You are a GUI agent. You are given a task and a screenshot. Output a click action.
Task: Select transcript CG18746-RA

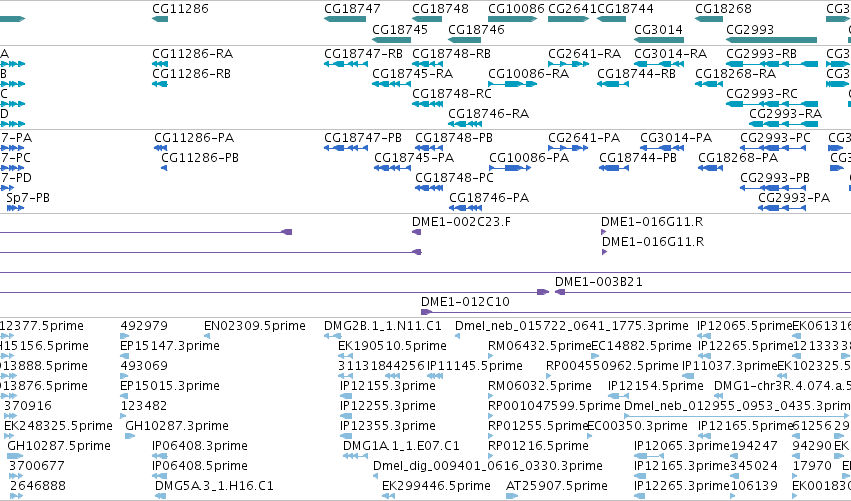488,114
